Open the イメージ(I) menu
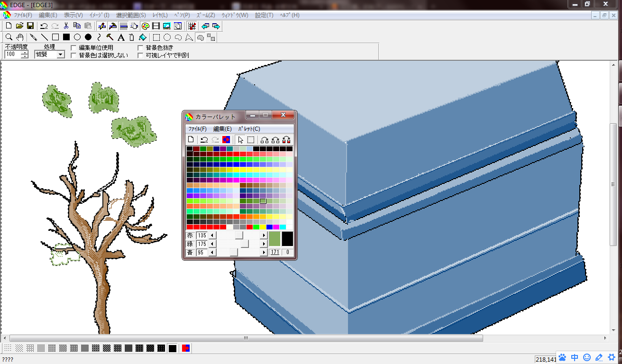622x364 pixels. (99, 15)
